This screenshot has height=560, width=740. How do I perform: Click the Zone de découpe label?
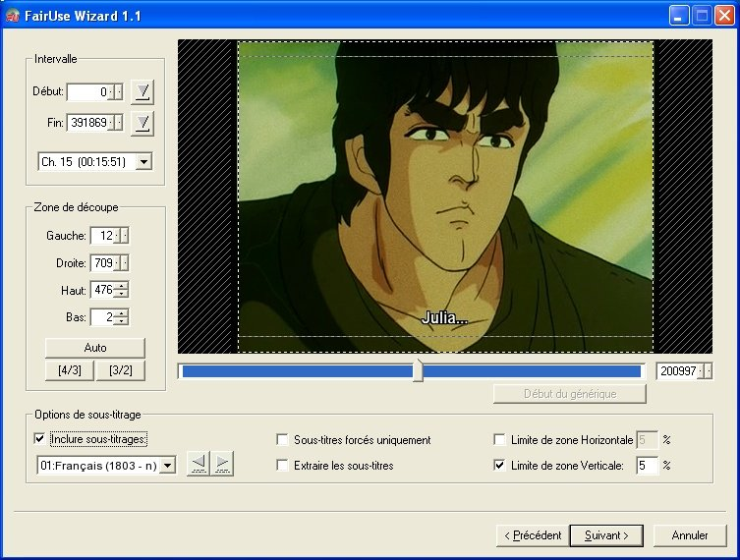coord(76,207)
